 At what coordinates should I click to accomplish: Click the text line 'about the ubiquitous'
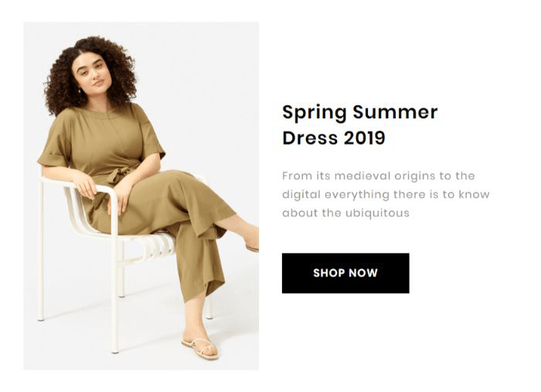345,213
